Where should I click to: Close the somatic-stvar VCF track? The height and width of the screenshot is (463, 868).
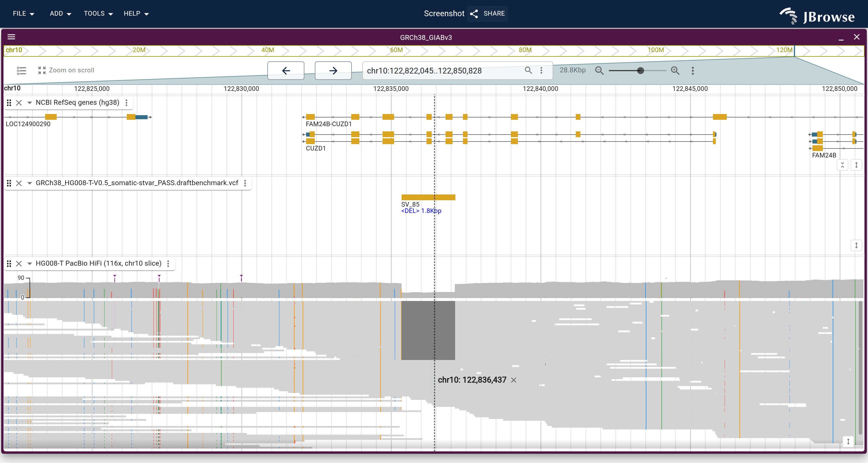coord(19,183)
